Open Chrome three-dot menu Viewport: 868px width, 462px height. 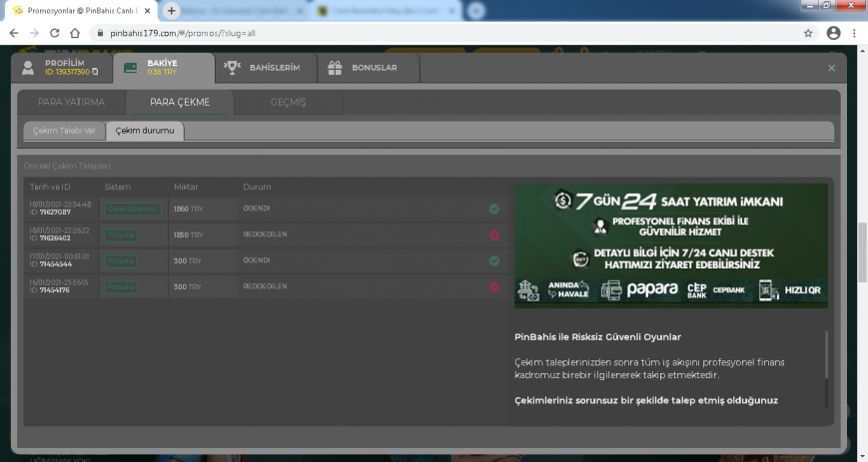[854, 33]
